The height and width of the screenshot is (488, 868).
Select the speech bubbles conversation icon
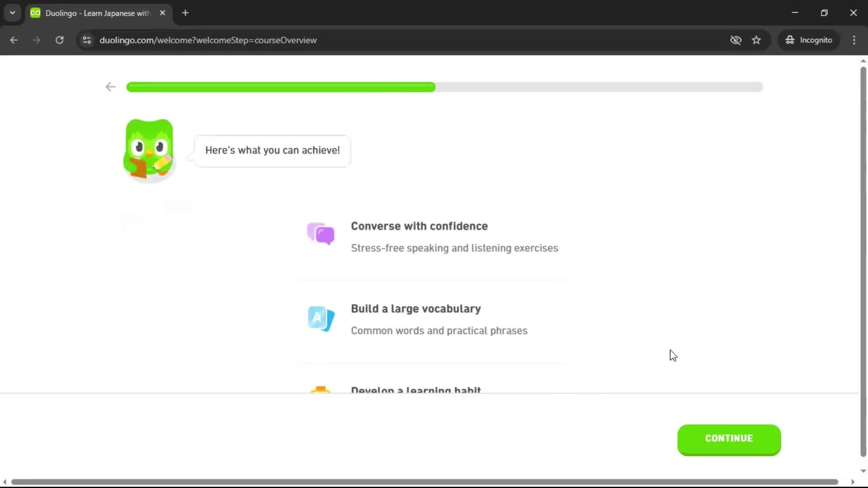(320, 234)
